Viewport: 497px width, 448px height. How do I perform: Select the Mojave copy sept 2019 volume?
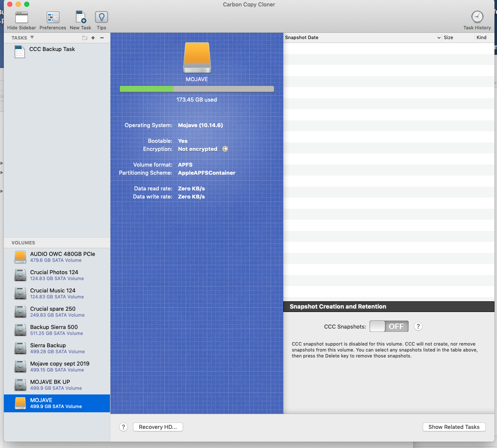coord(57,367)
